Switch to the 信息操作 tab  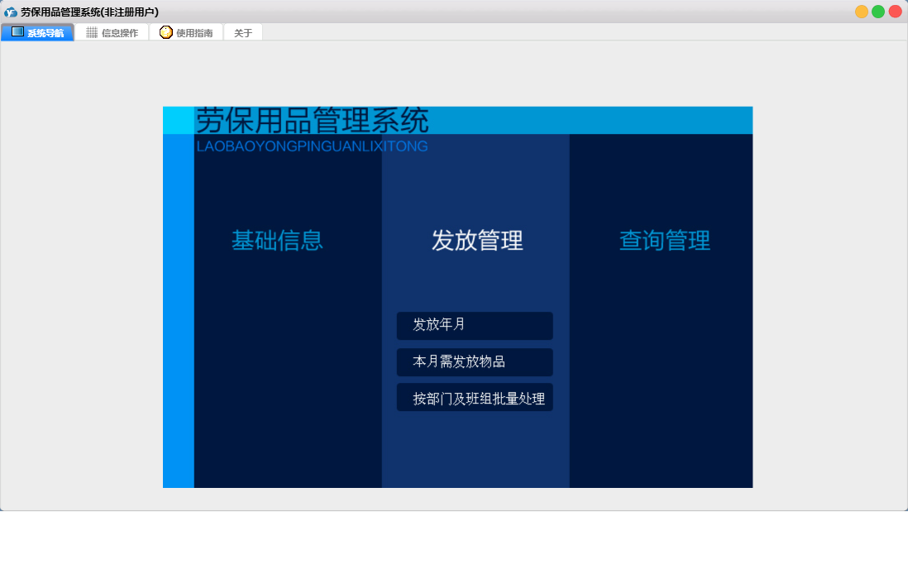click(x=112, y=32)
